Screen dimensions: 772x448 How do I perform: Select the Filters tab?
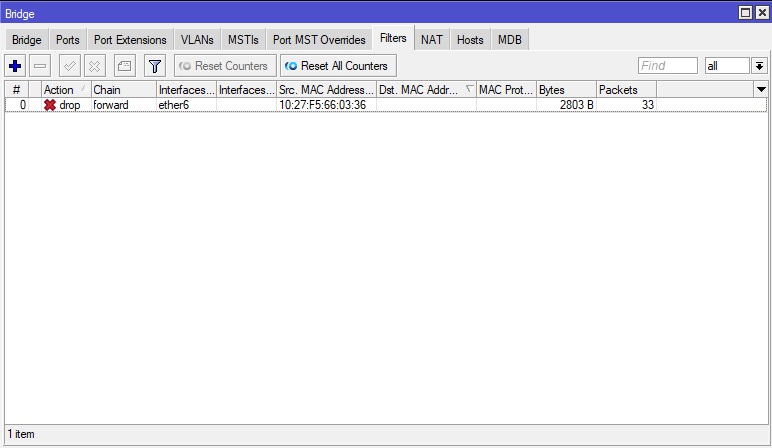pos(393,38)
